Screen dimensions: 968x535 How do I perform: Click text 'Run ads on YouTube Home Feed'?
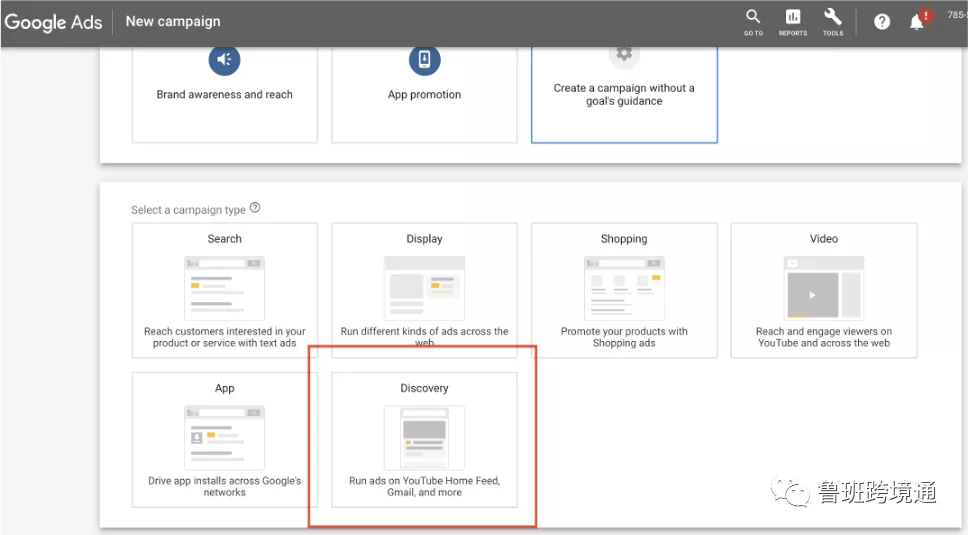[424, 481]
